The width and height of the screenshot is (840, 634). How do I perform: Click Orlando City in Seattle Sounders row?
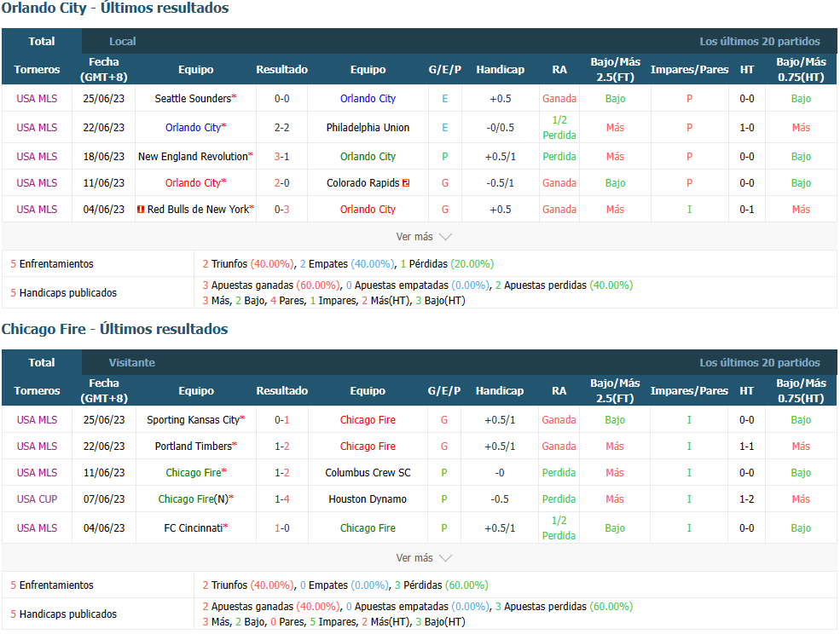[x=368, y=99]
